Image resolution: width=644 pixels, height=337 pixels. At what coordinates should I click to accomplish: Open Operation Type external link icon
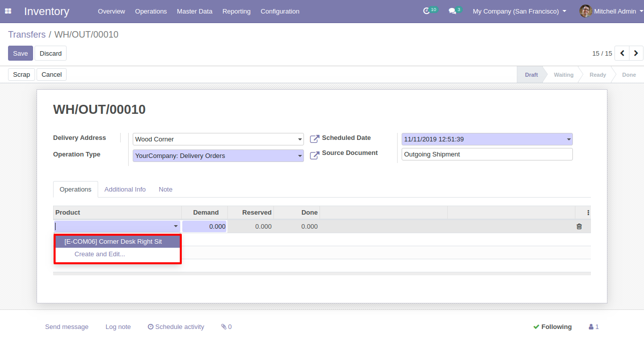[314, 155]
